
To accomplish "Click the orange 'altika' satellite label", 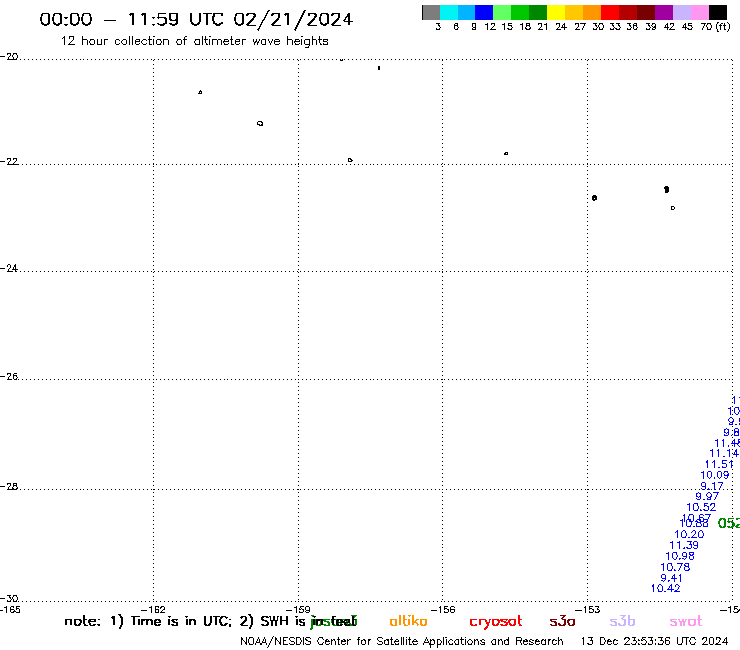I will [408, 621].
